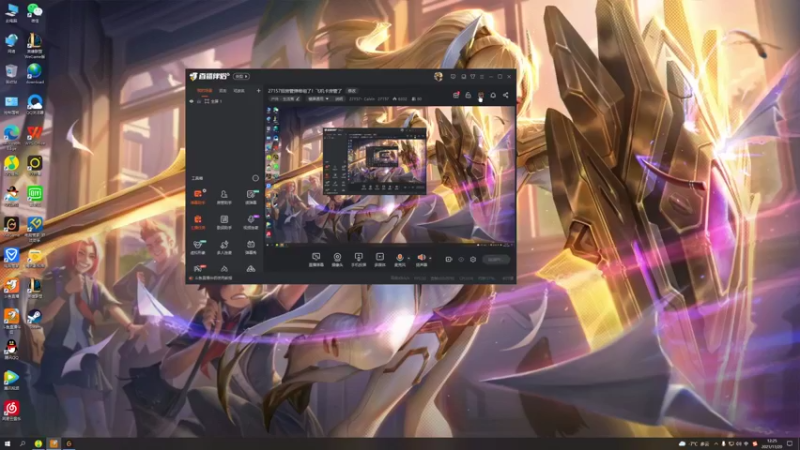This screenshot has height=450, width=800.
Task: Start streaming with the pill button bottom right
Action: (495, 259)
